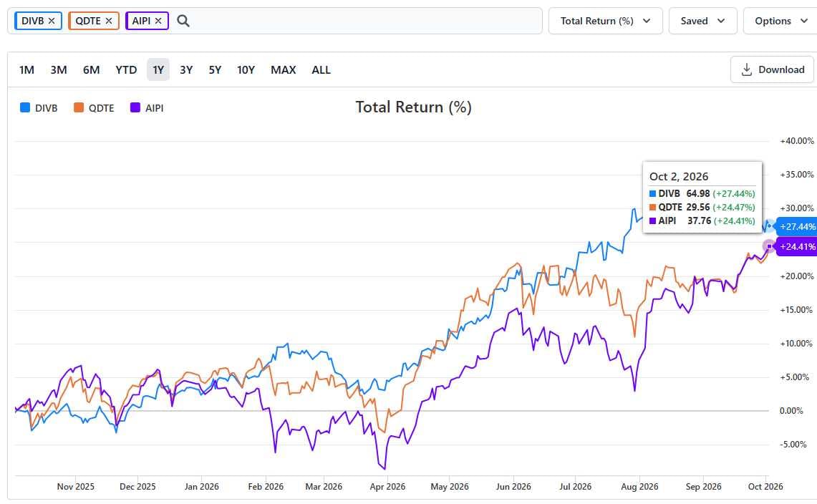
Task: Toggle QDTE series via orange legend swatch
Action: (x=79, y=107)
